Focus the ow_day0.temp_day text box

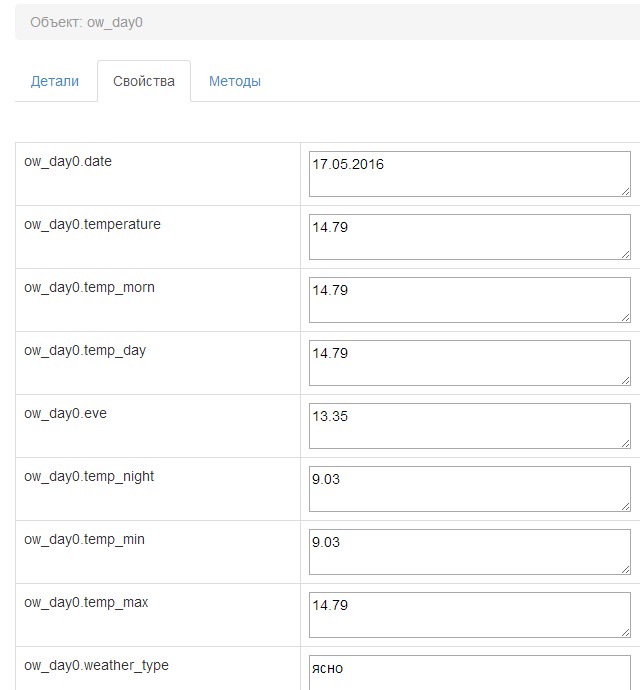pyautogui.click(x=470, y=363)
